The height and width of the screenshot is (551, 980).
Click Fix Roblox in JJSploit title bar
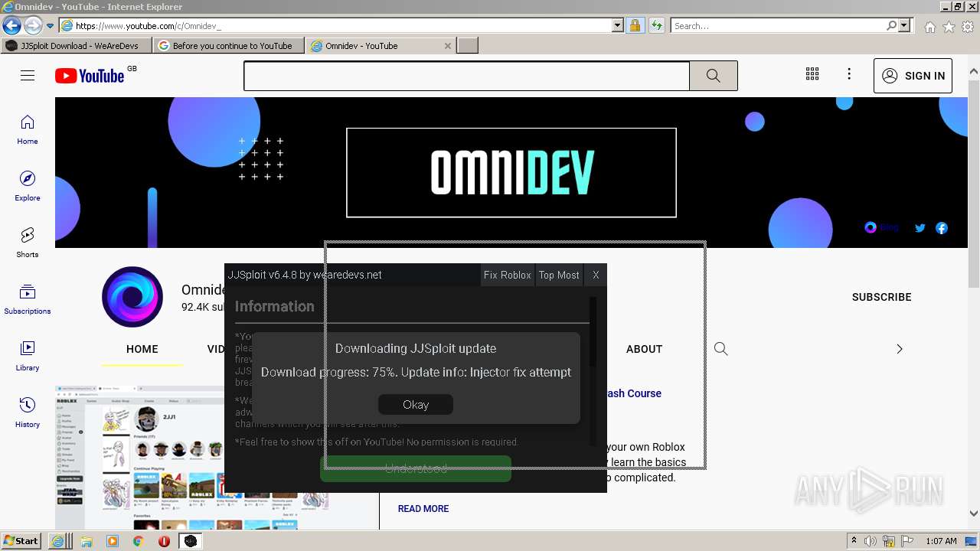tap(507, 275)
